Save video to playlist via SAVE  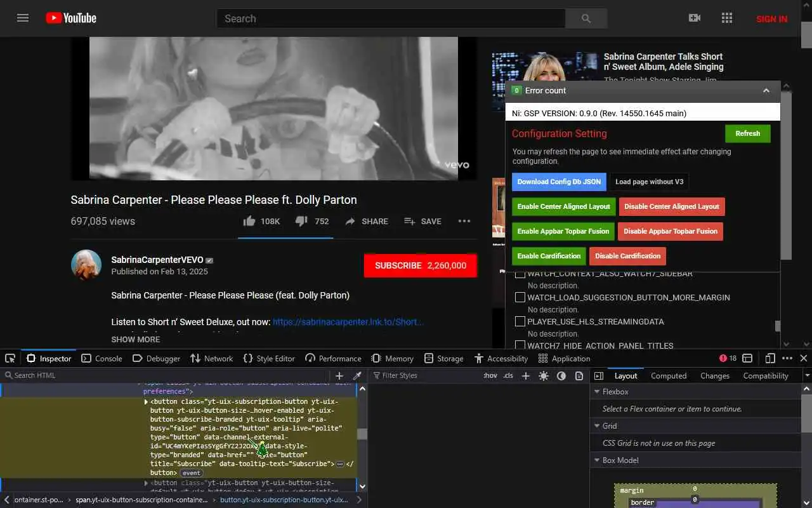click(422, 221)
